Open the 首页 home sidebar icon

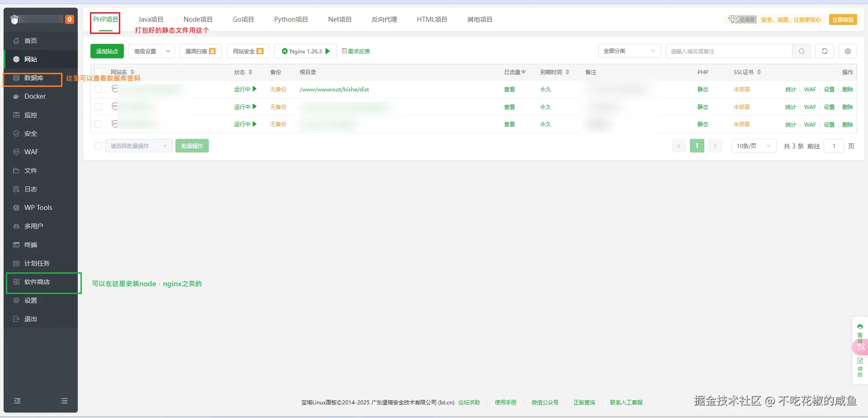click(x=16, y=41)
